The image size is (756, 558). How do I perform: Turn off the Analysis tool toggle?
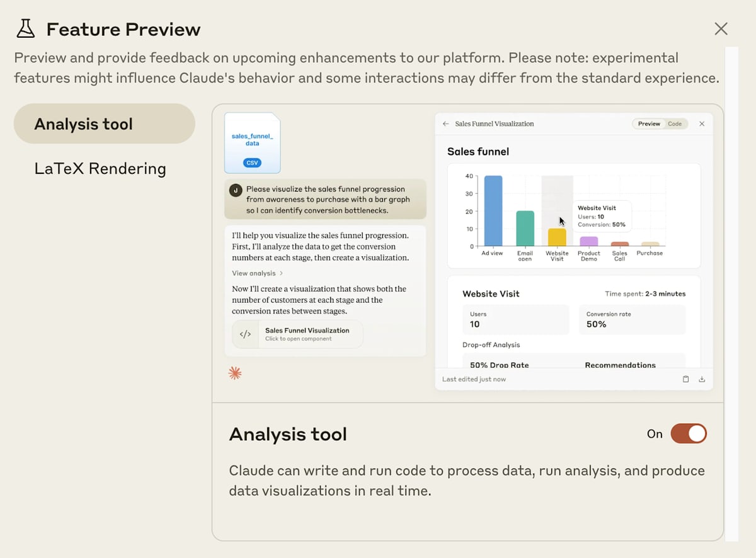[689, 433]
